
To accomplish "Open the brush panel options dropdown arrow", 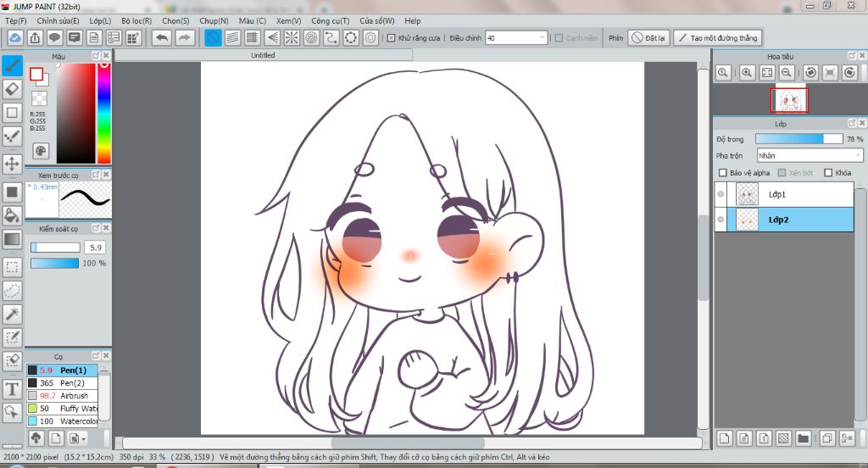I will [x=84, y=438].
